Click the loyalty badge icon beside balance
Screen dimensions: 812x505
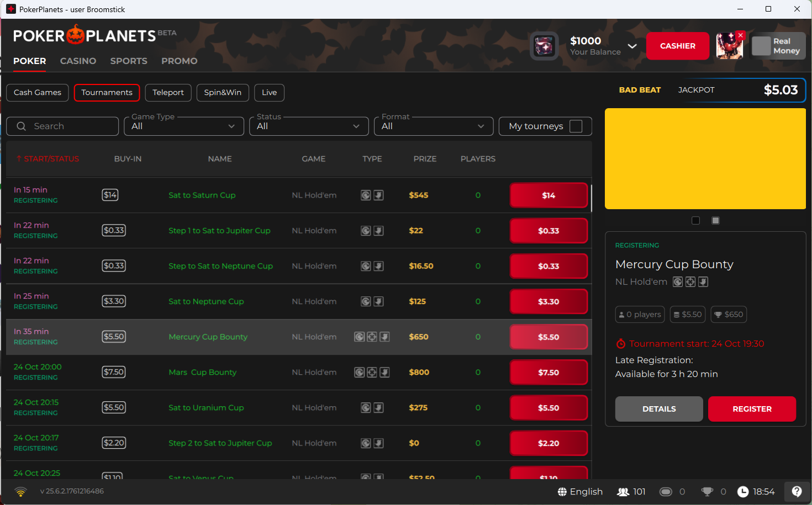pos(544,46)
